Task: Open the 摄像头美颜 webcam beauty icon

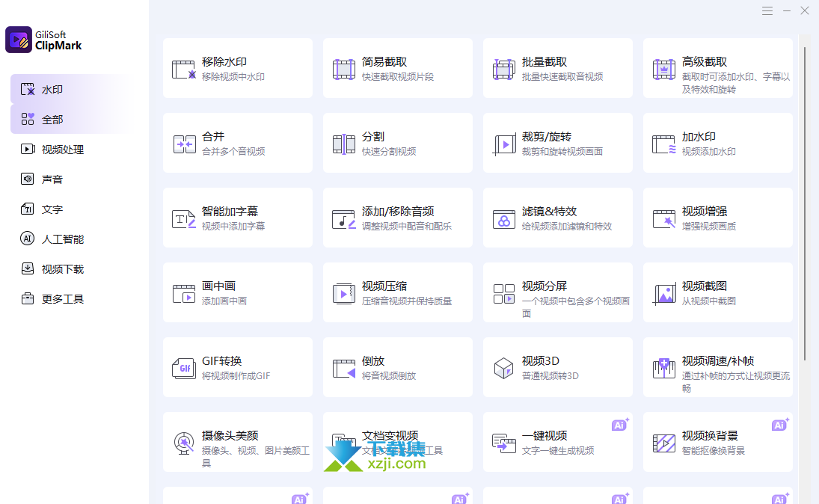Action: (x=184, y=443)
